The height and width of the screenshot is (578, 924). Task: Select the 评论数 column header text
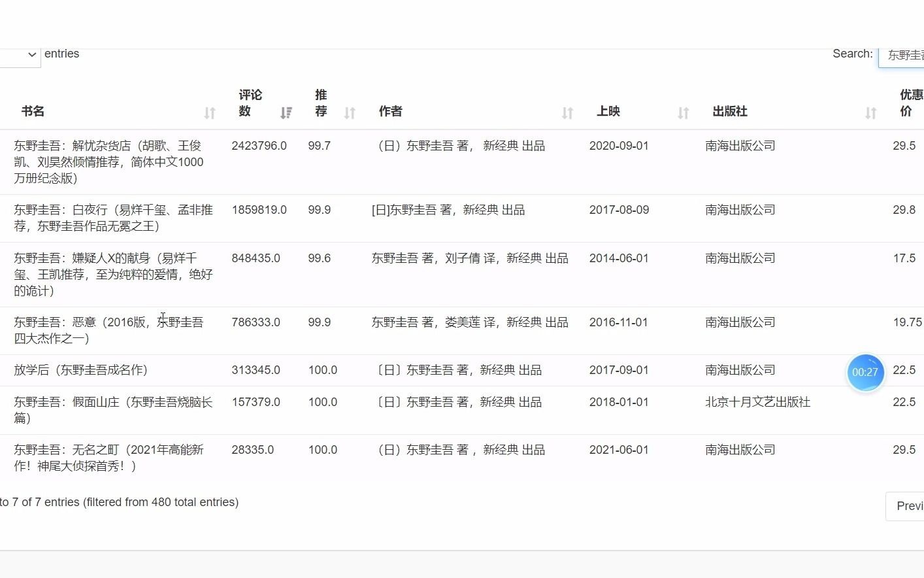point(250,103)
